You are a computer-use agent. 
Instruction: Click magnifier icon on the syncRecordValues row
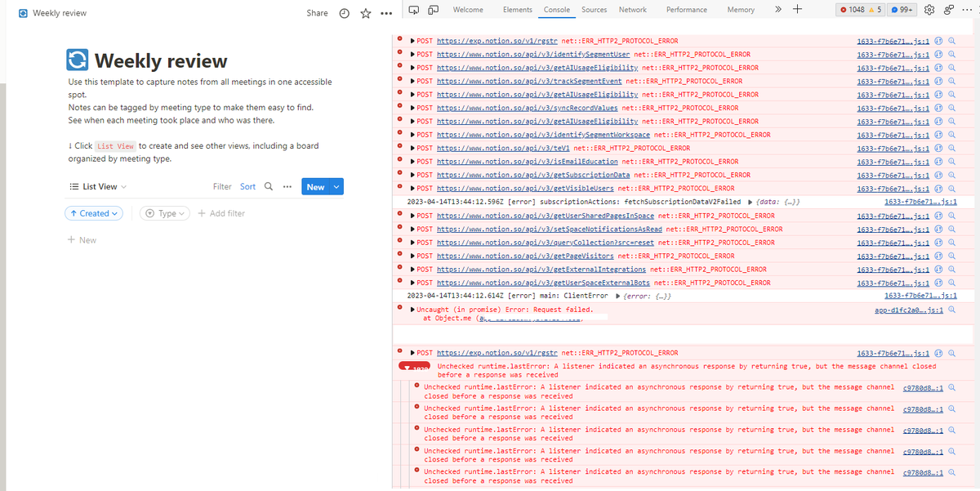tap(951, 108)
